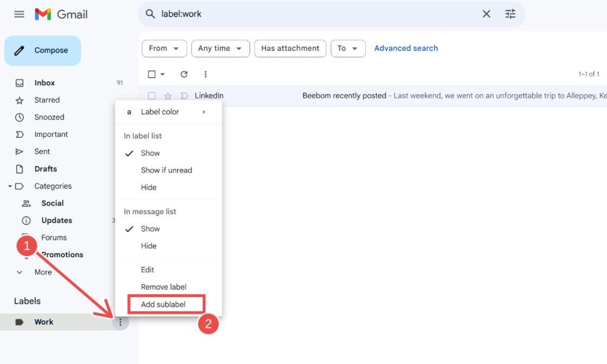Open the From filter dropdown

click(x=164, y=48)
